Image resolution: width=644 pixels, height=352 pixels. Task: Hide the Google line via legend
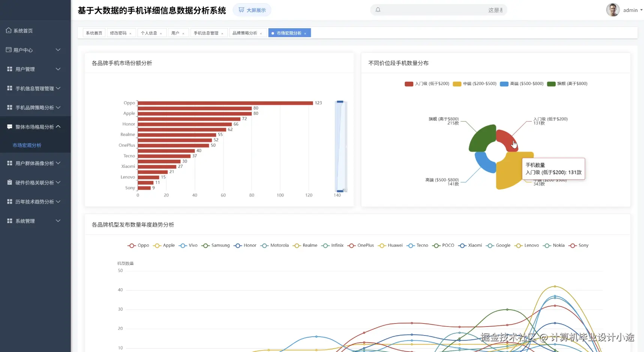498,246
